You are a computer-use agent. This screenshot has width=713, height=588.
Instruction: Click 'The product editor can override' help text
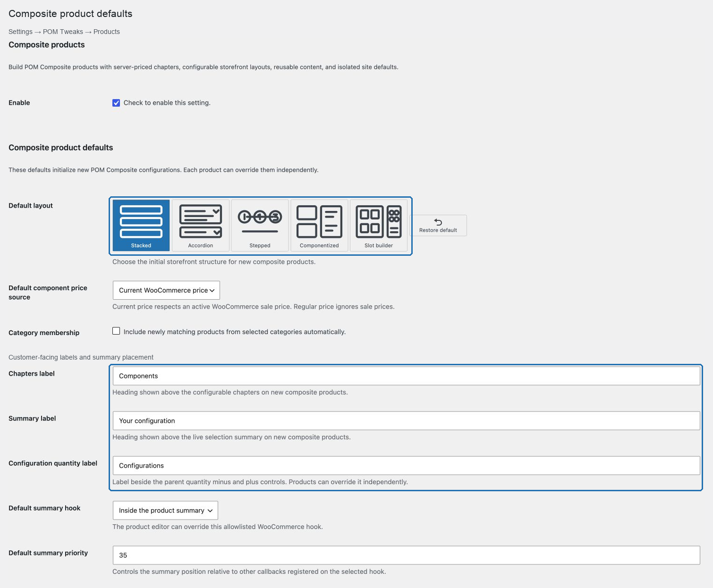click(x=218, y=527)
